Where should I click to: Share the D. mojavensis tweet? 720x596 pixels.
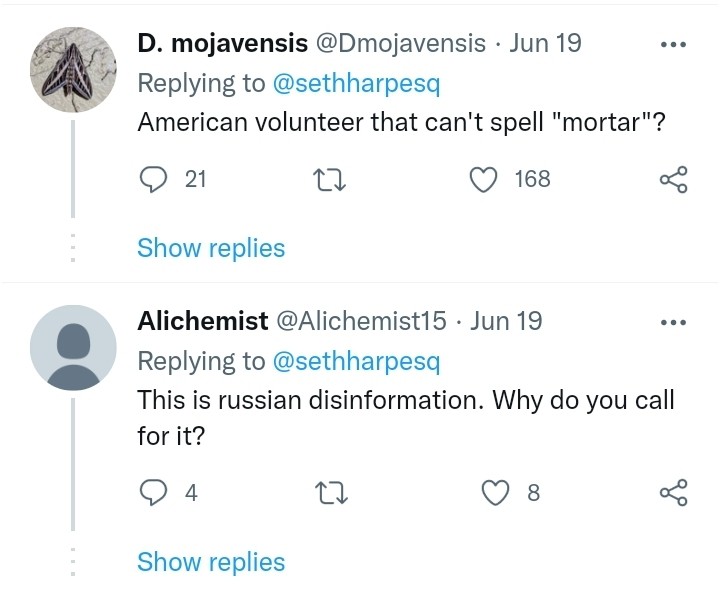point(673,180)
